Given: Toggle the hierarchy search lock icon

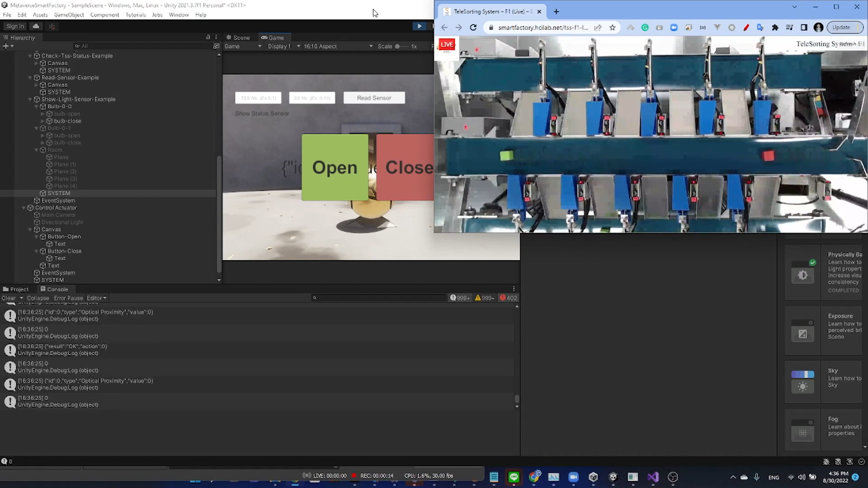Looking at the screenshot, I should pos(208,37).
